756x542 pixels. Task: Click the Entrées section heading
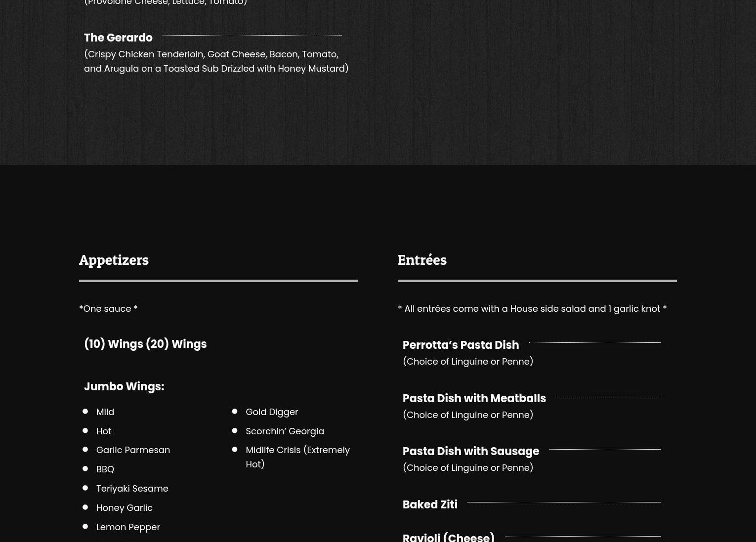(422, 260)
